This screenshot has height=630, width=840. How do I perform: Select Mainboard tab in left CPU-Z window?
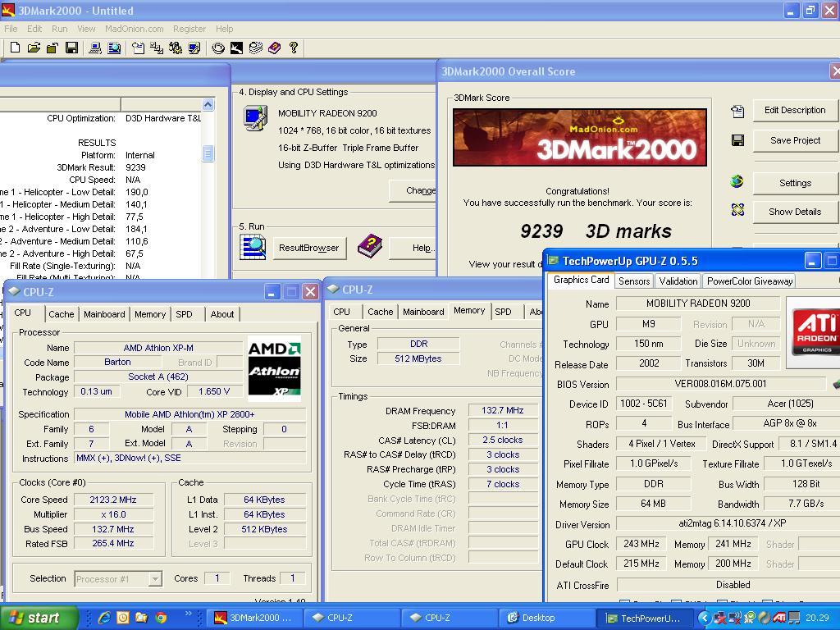tap(104, 314)
